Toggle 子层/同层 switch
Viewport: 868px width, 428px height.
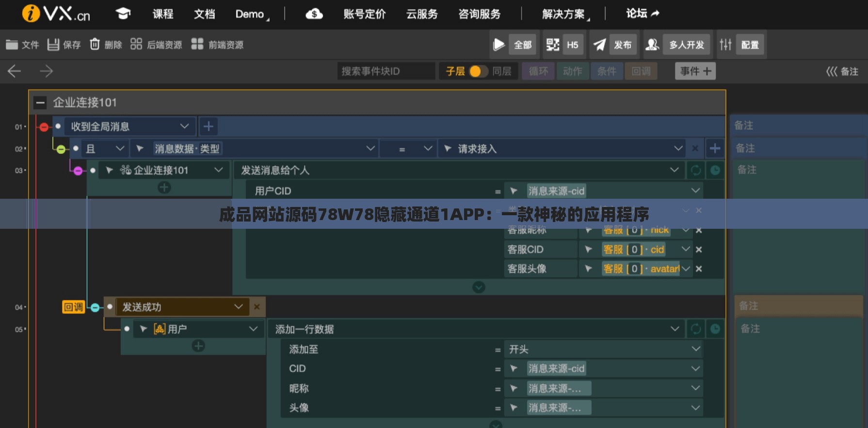point(478,71)
